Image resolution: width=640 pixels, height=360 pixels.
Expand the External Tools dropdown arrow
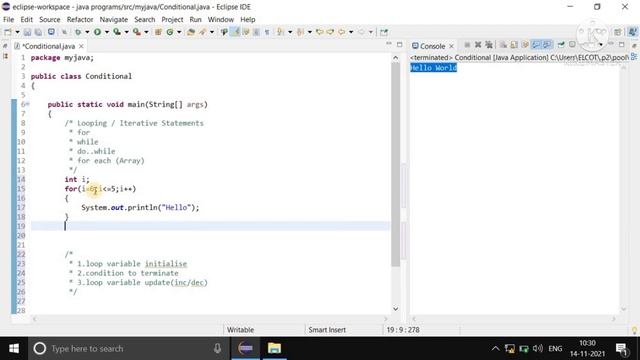pos(146,32)
